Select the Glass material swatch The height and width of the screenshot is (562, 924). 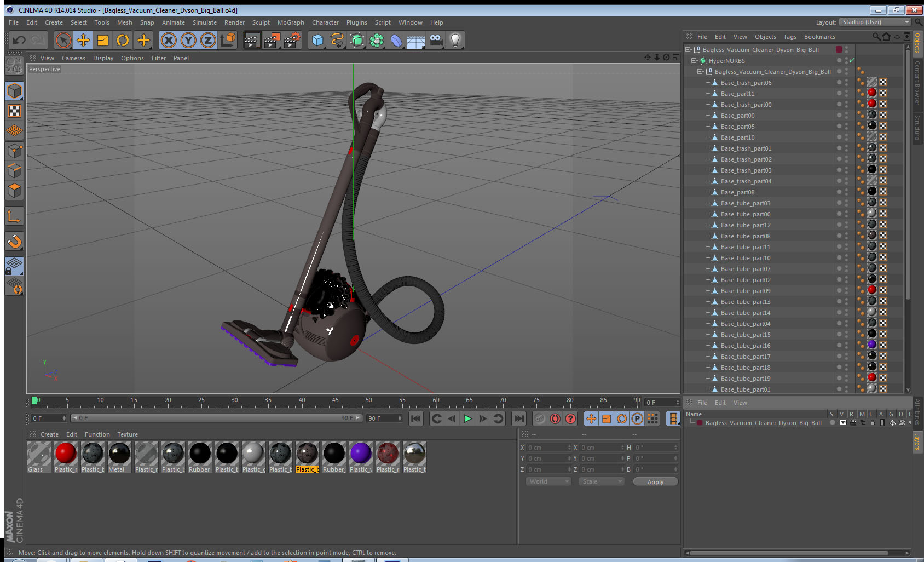(x=39, y=457)
